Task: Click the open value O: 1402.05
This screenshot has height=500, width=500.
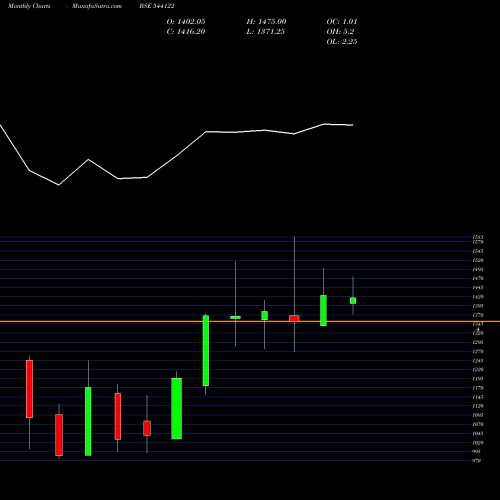Action: click(x=186, y=22)
